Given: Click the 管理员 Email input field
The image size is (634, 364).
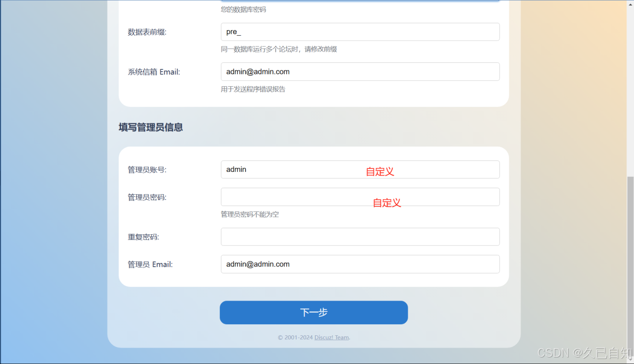Looking at the screenshot, I should point(360,264).
